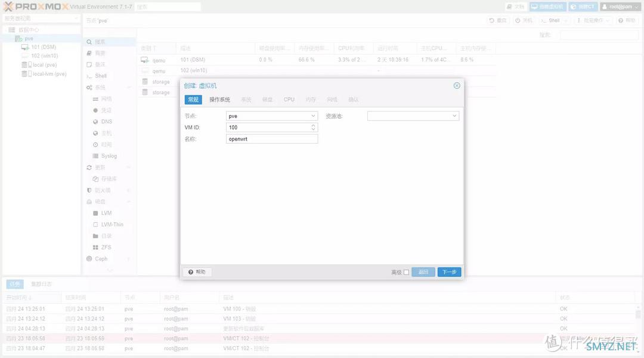Switch to the 系统 tab in dialog

246,99
